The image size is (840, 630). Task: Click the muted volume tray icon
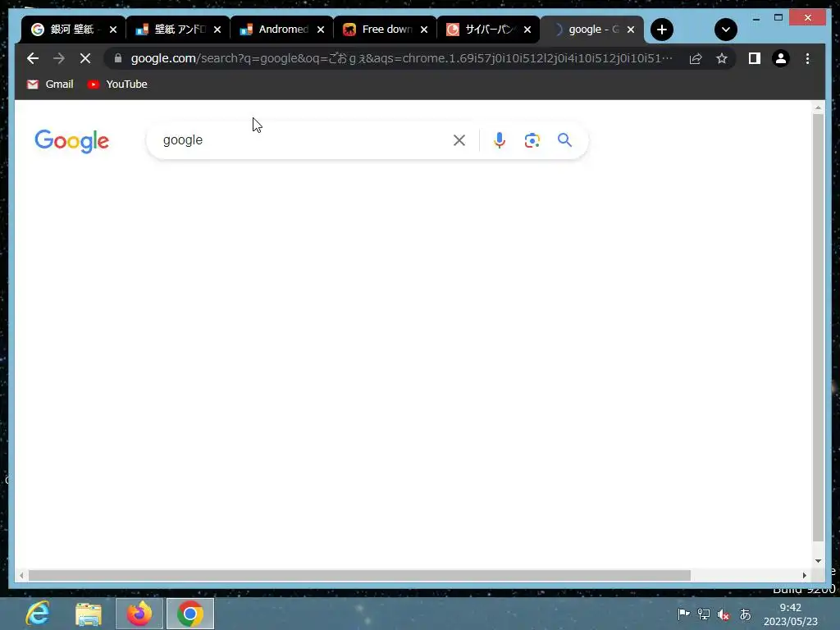(724, 614)
